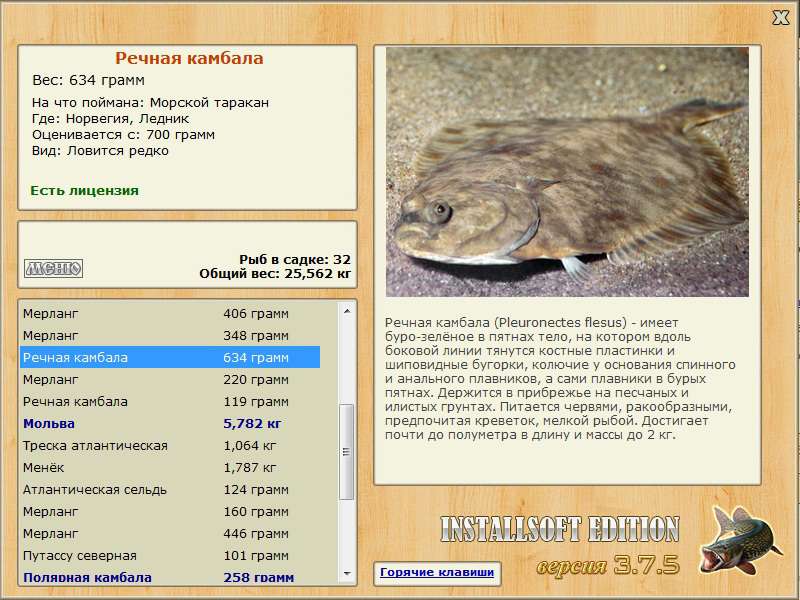This screenshot has width=800, height=600.
Task: Select the Мерланг 406 грамм row
Action: (x=170, y=313)
